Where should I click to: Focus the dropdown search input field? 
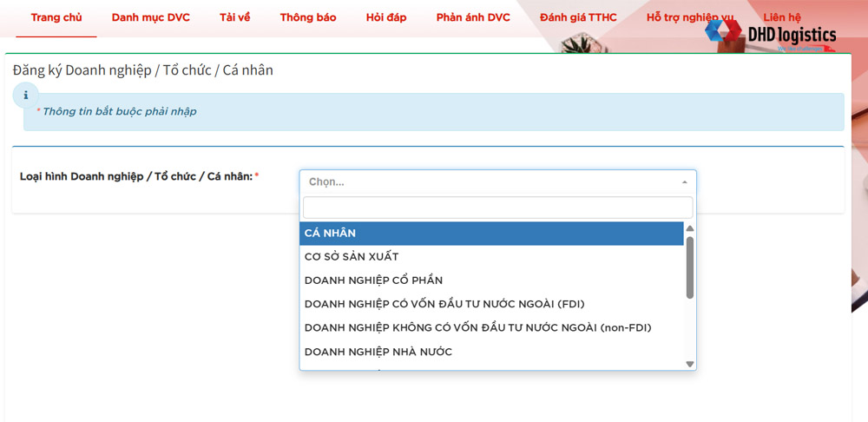pos(497,208)
